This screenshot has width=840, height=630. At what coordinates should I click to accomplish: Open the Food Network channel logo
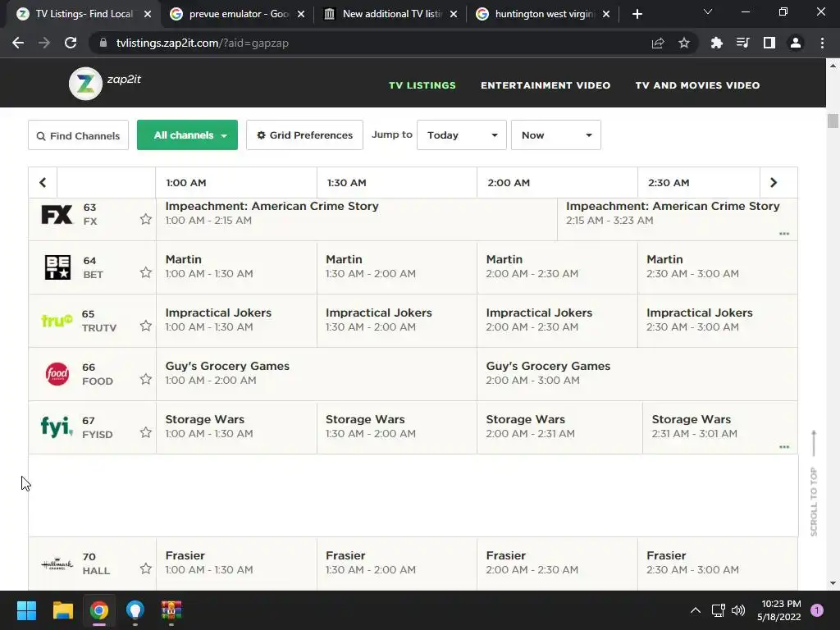(57, 374)
